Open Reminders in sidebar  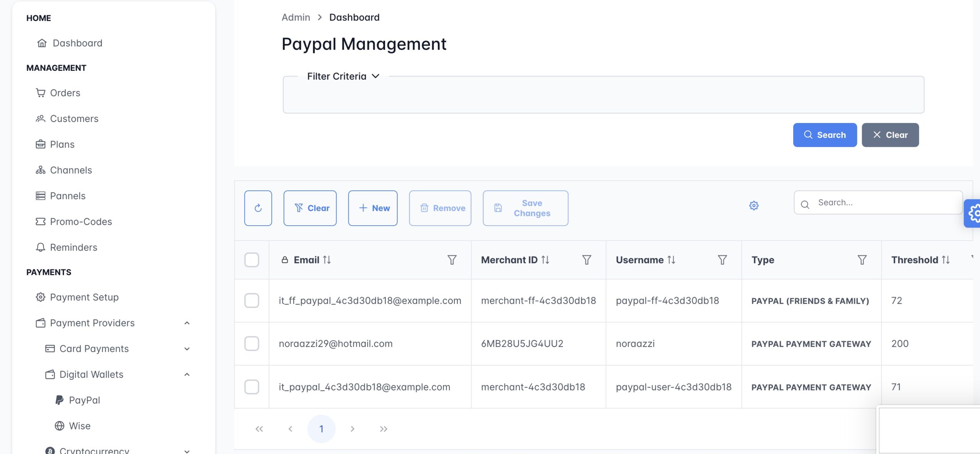pyautogui.click(x=67, y=247)
